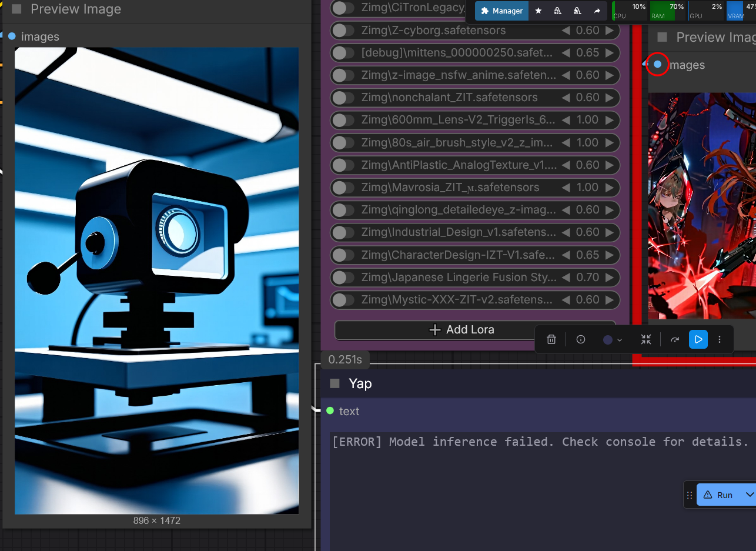
Task: Expand the Run button dropdown arrow
Action: tap(750, 495)
